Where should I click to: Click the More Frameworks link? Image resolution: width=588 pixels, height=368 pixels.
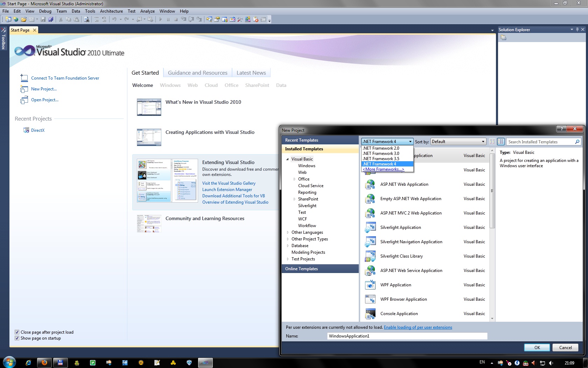[x=383, y=169]
